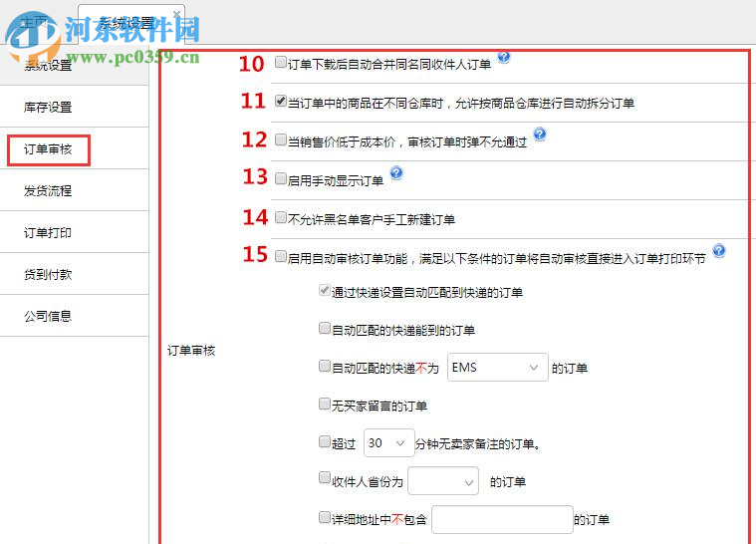Open the 30 minutes dropdown
The width and height of the screenshot is (756, 544).
(389, 442)
